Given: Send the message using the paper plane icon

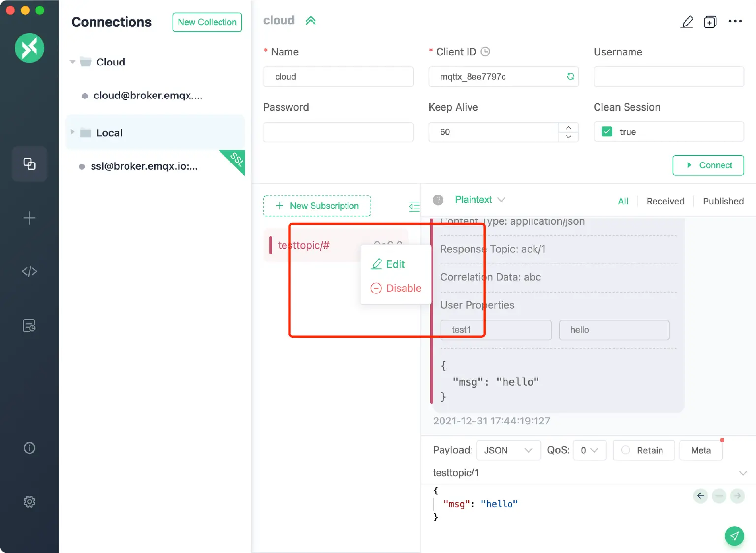Looking at the screenshot, I should tap(734, 536).
